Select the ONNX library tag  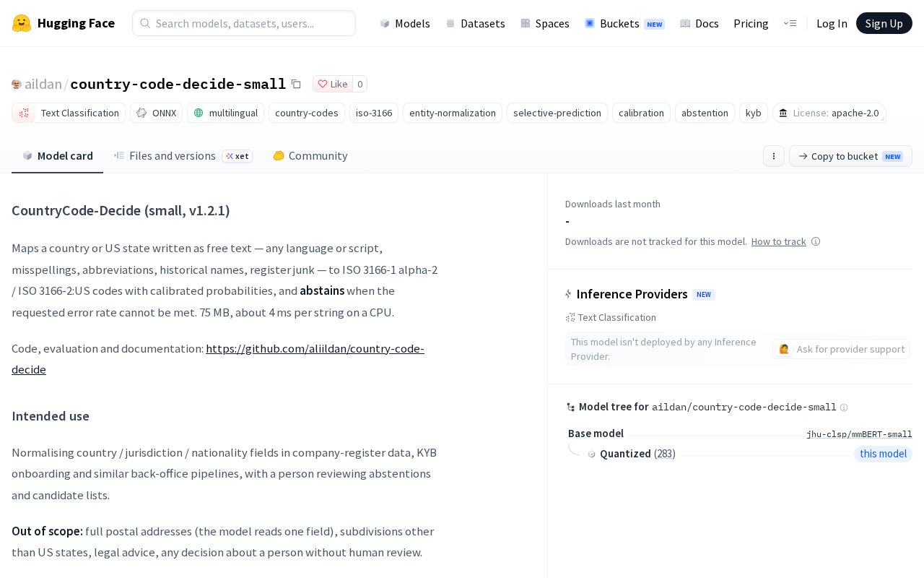[x=157, y=113]
